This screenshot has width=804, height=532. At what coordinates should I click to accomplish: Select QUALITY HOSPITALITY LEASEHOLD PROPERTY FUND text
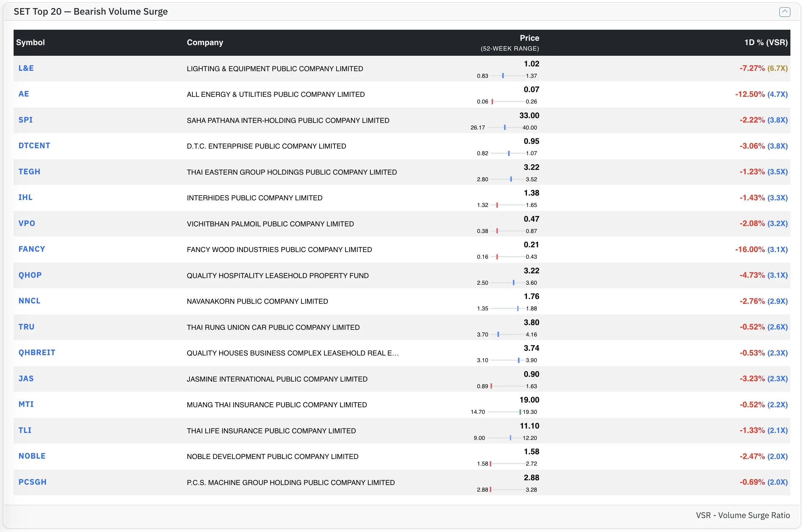(x=278, y=276)
